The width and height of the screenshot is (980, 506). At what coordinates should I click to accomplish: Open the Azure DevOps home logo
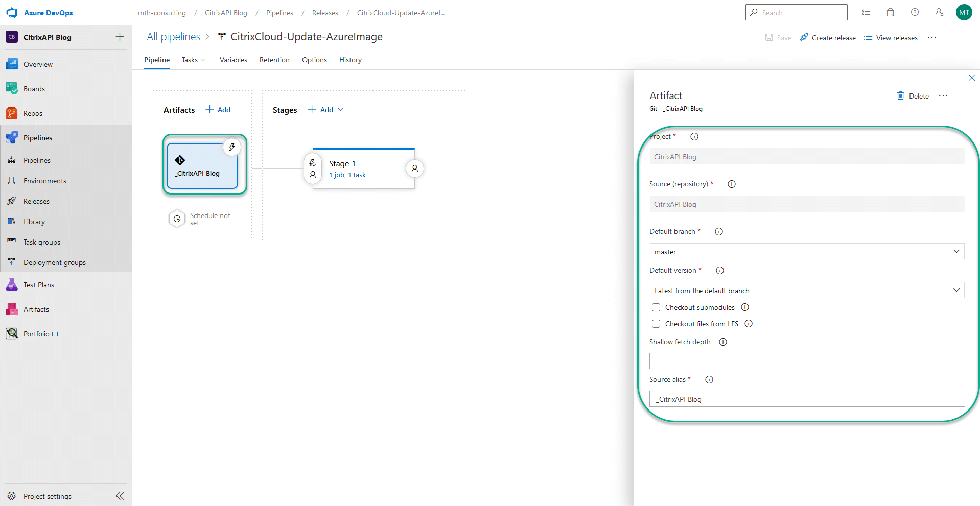(11, 13)
